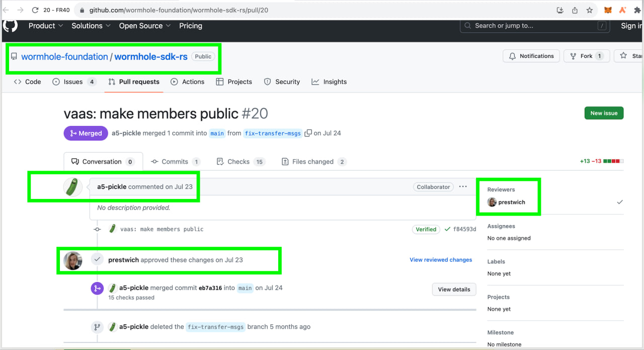Click the green check next to f84593d
644x350 pixels.
[447, 229]
